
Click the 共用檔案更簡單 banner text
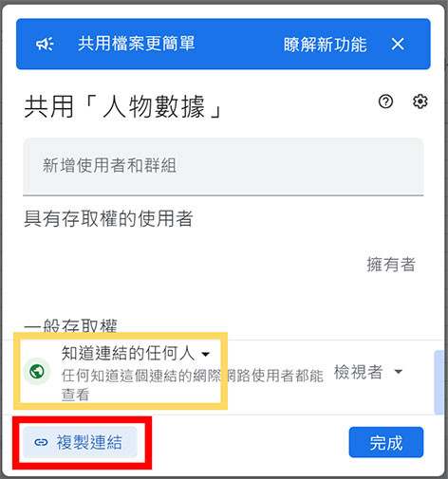point(137,44)
